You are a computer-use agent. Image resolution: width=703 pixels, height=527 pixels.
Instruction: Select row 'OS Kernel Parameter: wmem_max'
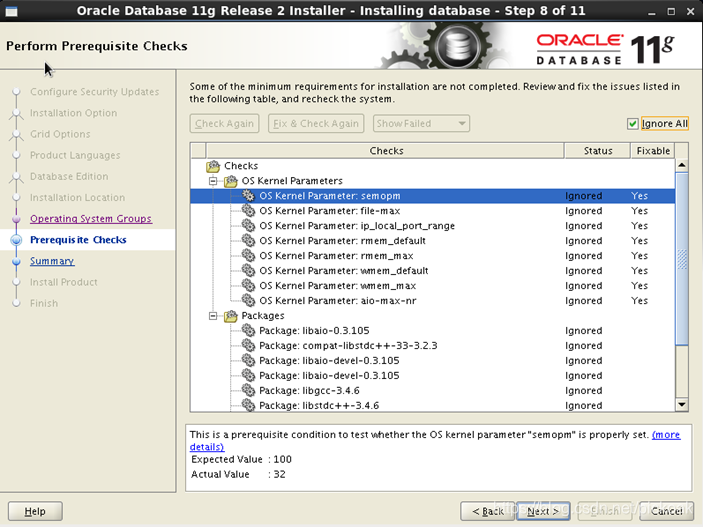433,285
